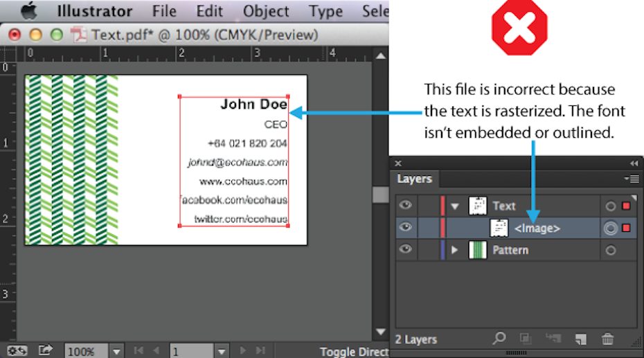Collapse the Text layer disclosure triangle

tap(455, 206)
